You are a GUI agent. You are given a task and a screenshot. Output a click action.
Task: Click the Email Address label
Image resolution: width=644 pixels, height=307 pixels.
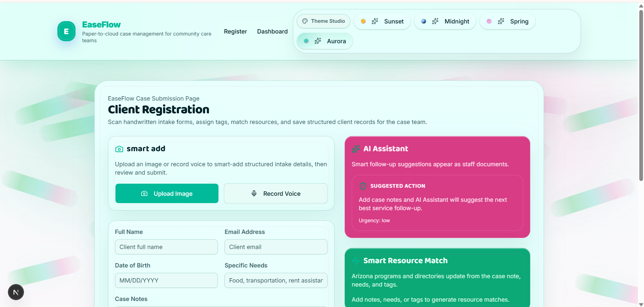click(245, 232)
